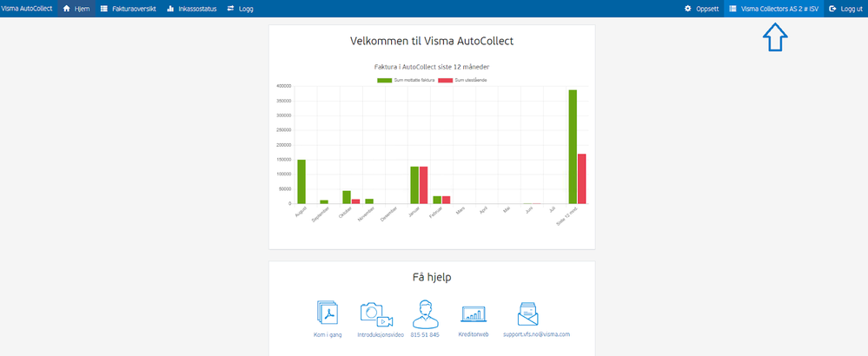Viewport: 868px width, 356px height.
Task: Click the phone number 815 51 845
Action: (x=425, y=335)
